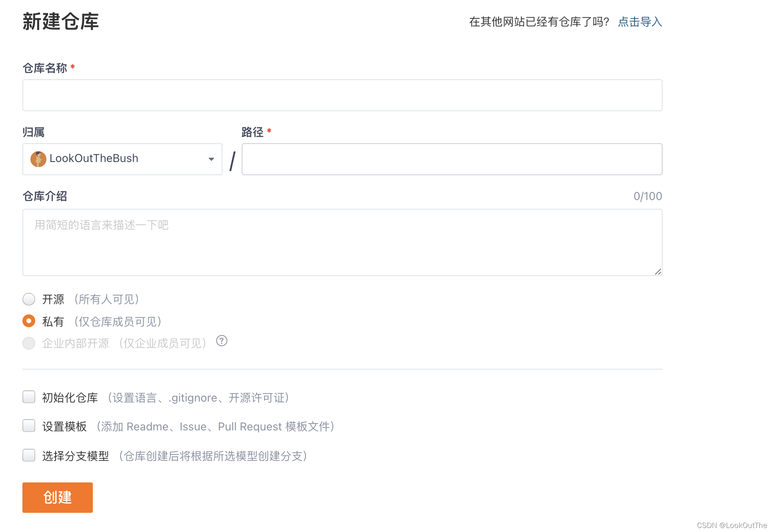773x532 pixels.
Task: Select the 开源 radio button
Action: click(29, 299)
